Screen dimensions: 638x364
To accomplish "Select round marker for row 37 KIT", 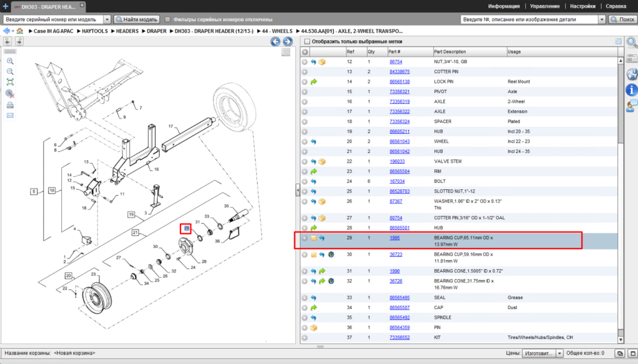I will coord(305,338).
